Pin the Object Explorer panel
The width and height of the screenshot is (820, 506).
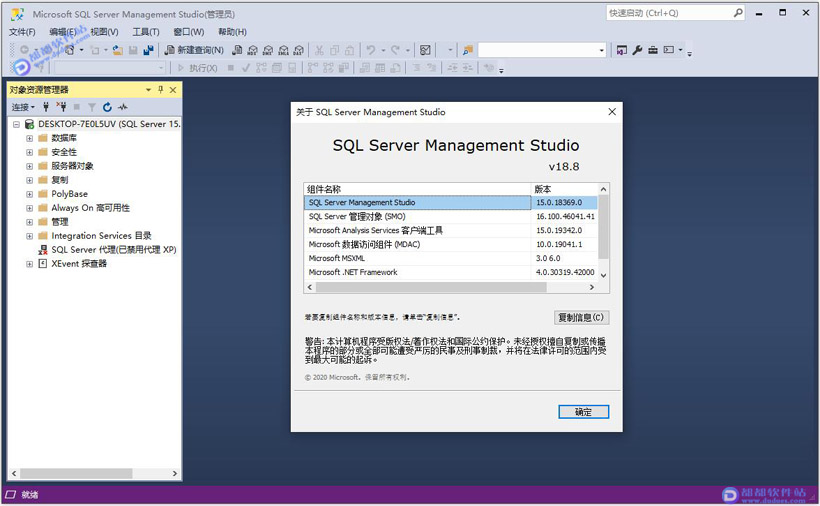pyautogui.click(x=161, y=90)
